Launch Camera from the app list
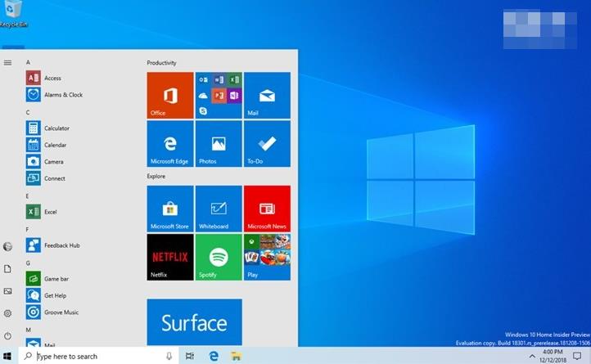 pyautogui.click(x=45, y=162)
